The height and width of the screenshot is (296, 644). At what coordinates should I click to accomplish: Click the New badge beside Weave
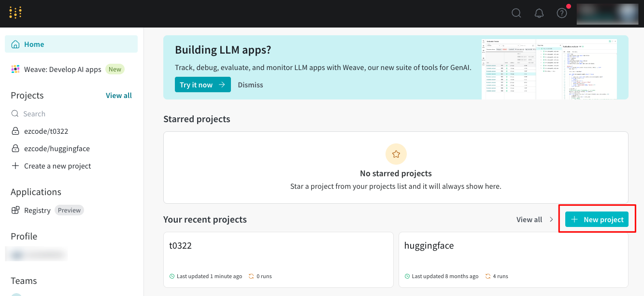[x=115, y=69]
